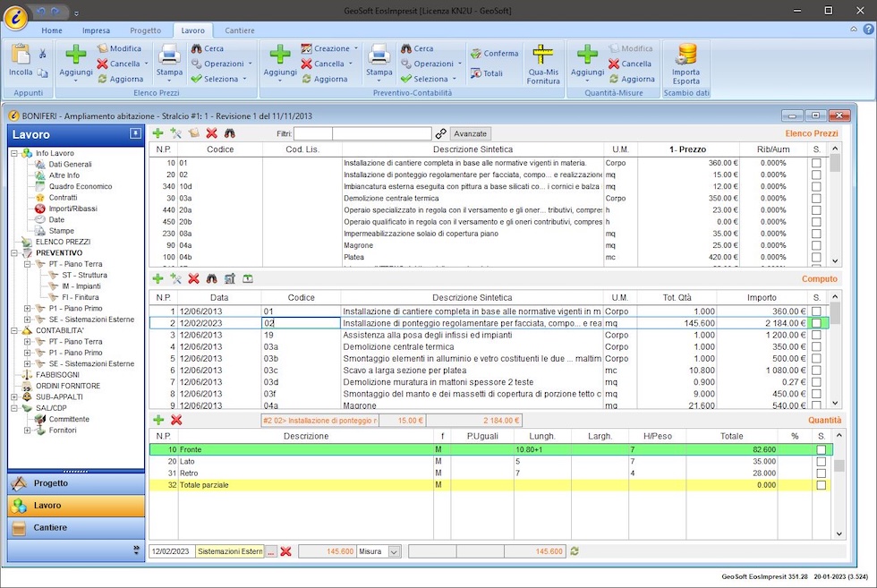Click the Codice column header in Computo
This screenshot has width=877, height=588.
point(301,298)
